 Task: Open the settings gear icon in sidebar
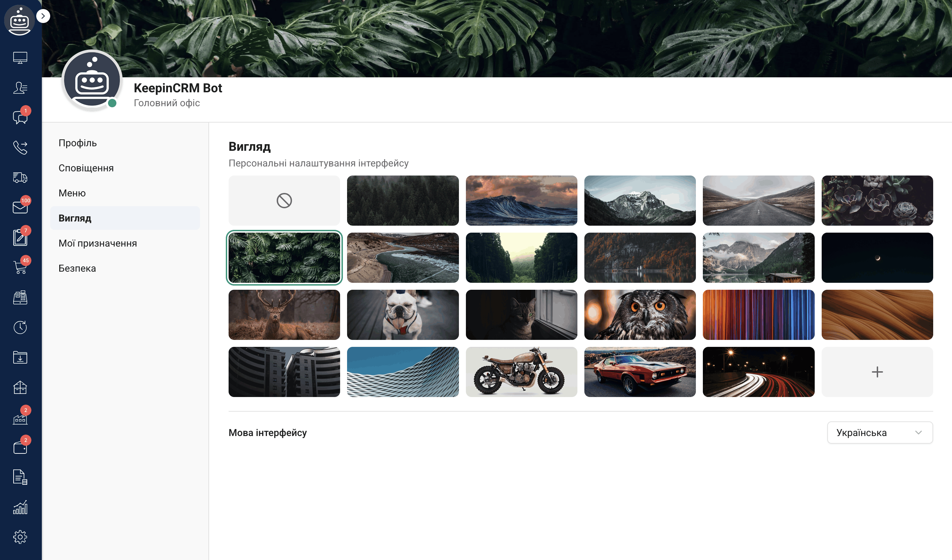(21, 537)
